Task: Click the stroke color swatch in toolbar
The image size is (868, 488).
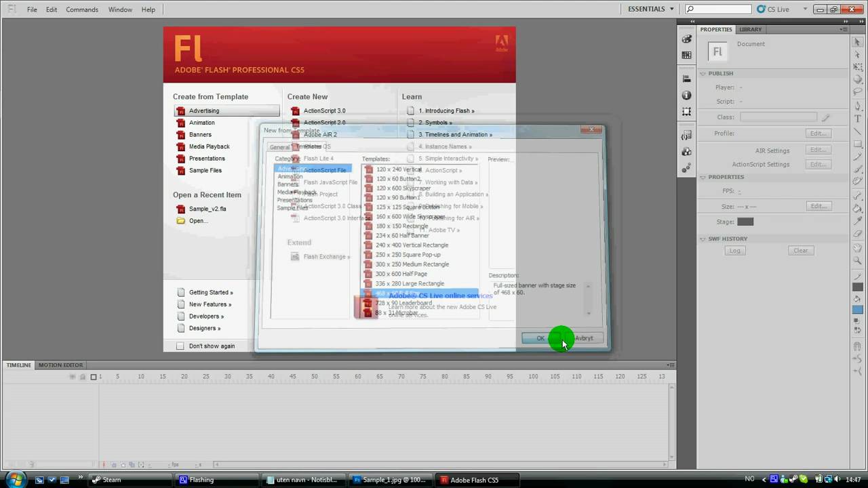Action: coord(858,287)
